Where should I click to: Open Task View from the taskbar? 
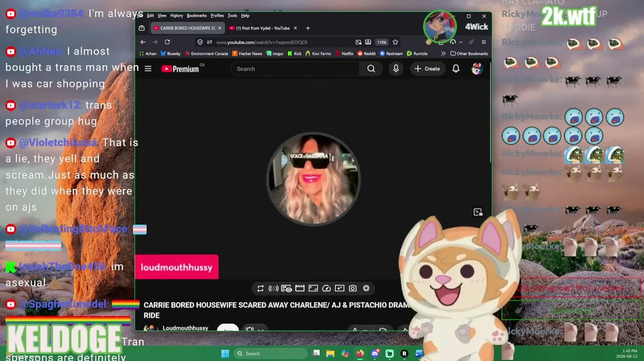pyautogui.click(x=316, y=353)
